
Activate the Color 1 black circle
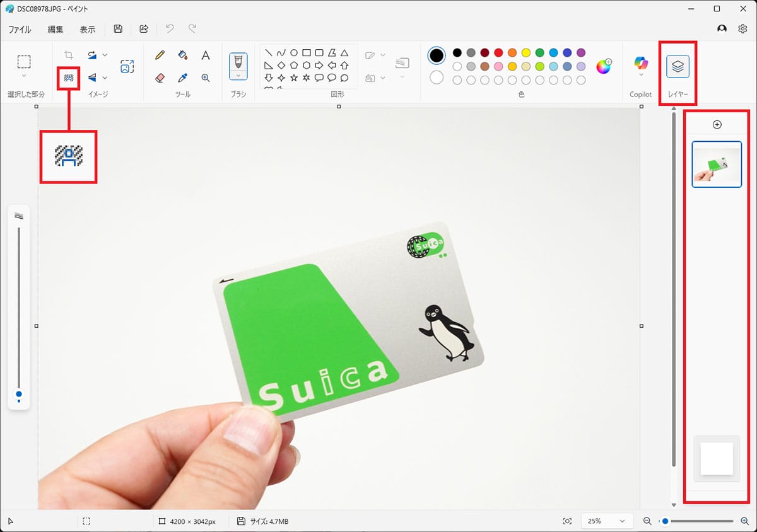click(x=437, y=55)
